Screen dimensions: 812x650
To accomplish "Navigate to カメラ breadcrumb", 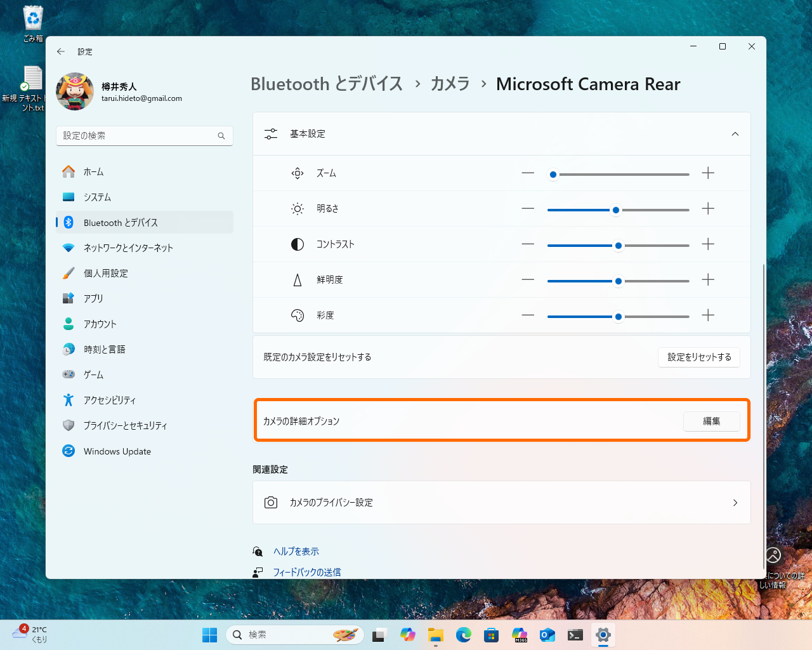I will (x=450, y=84).
